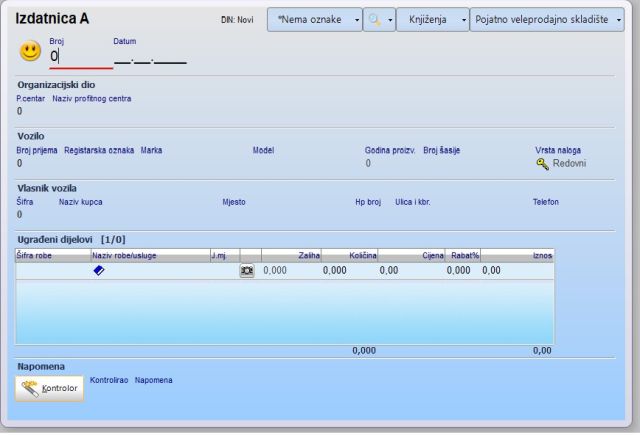
Task: Open the 'Pojatno veleprodajno skladište' warehouse dropdown
Action: click(x=553, y=19)
